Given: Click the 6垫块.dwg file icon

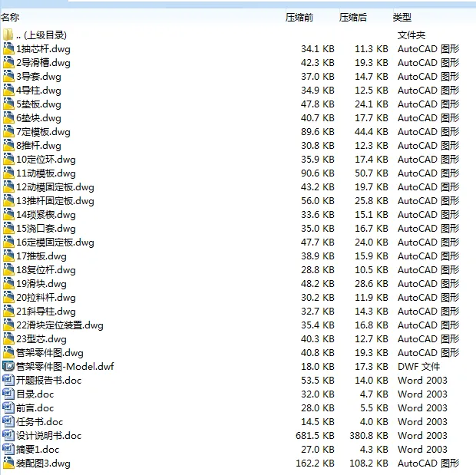Looking at the screenshot, I should point(8,117).
